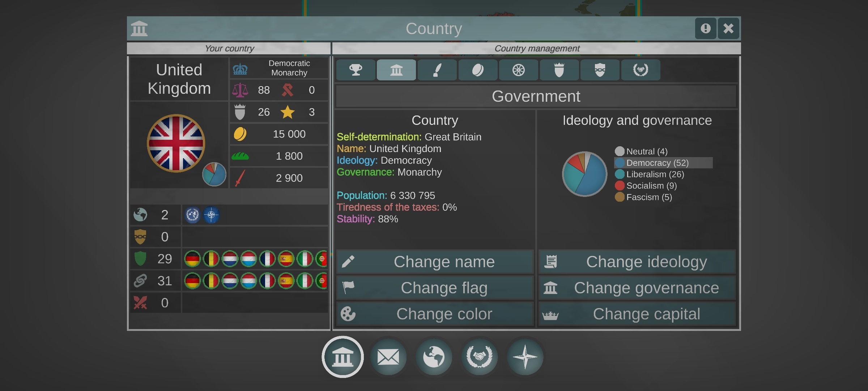
Task: Click the Change governance button
Action: 637,288
